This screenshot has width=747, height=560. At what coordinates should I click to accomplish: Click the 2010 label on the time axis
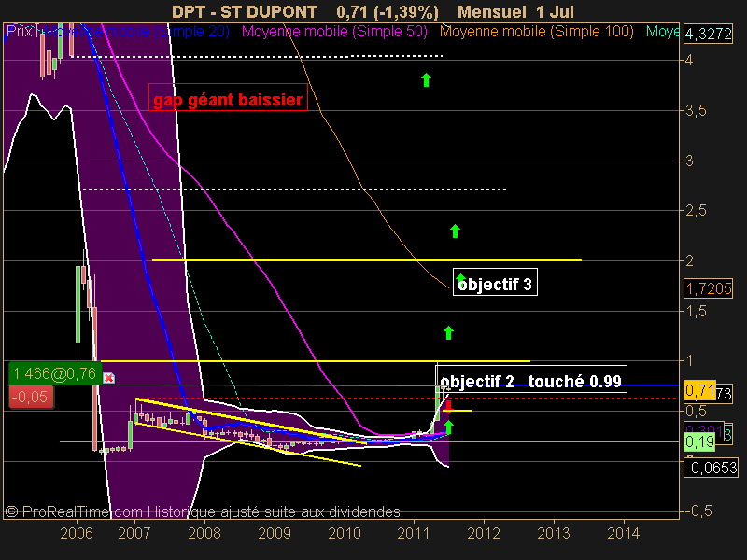(344, 532)
